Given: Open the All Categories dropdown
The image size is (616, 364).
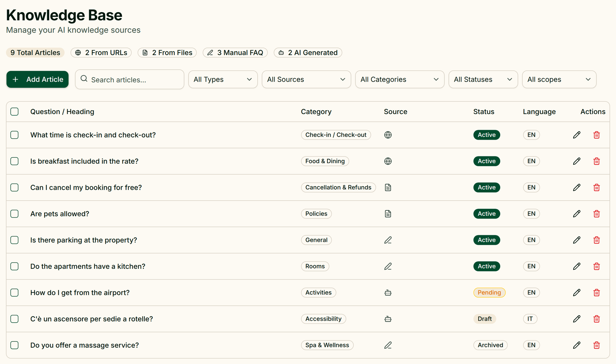Looking at the screenshot, I should pos(400,79).
